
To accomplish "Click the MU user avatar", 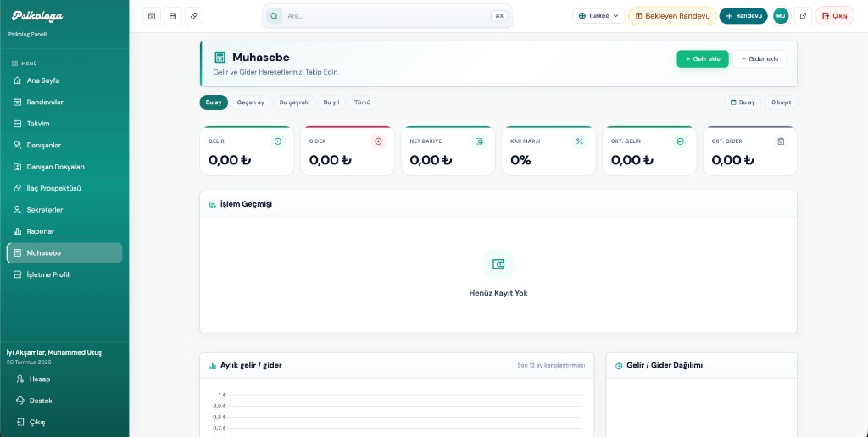I will click(781, 16).
